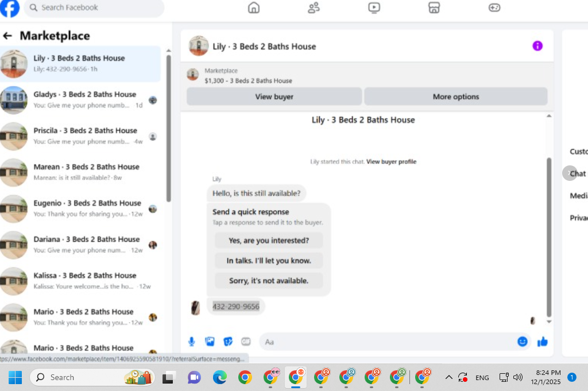Click the chat messages scrollbar

[549, 237]
